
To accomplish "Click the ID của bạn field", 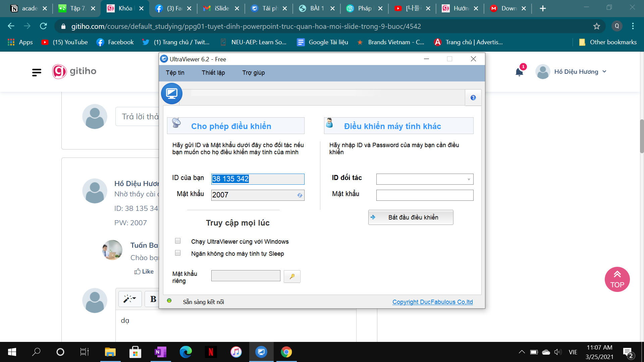I will [258, 179].
